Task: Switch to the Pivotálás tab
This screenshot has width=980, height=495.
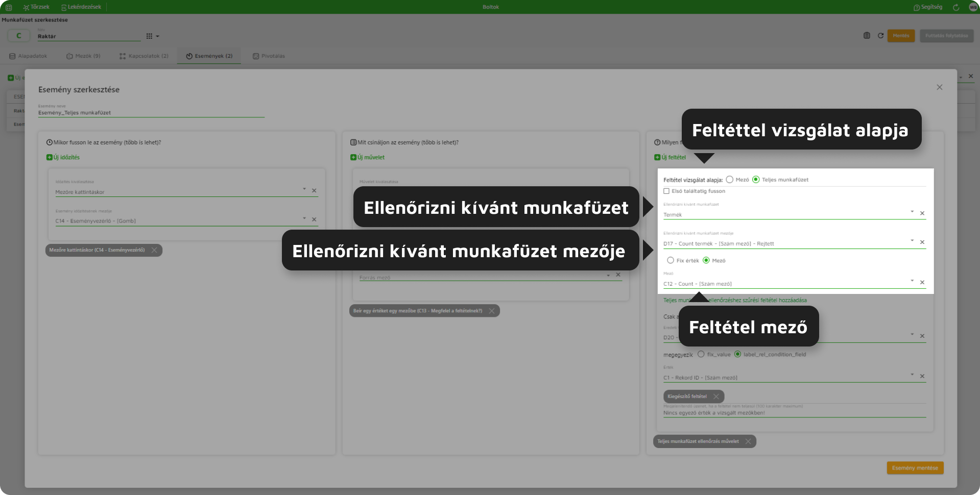Action: click(269, 56)
